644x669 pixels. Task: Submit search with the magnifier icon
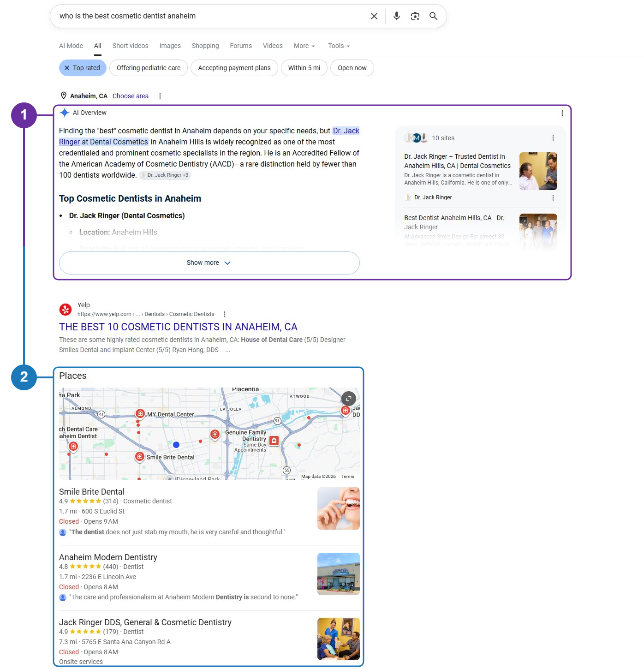[x=433, y=16]
